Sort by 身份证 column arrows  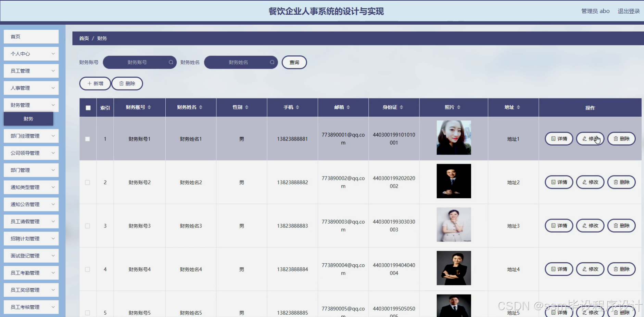point(401,107)
